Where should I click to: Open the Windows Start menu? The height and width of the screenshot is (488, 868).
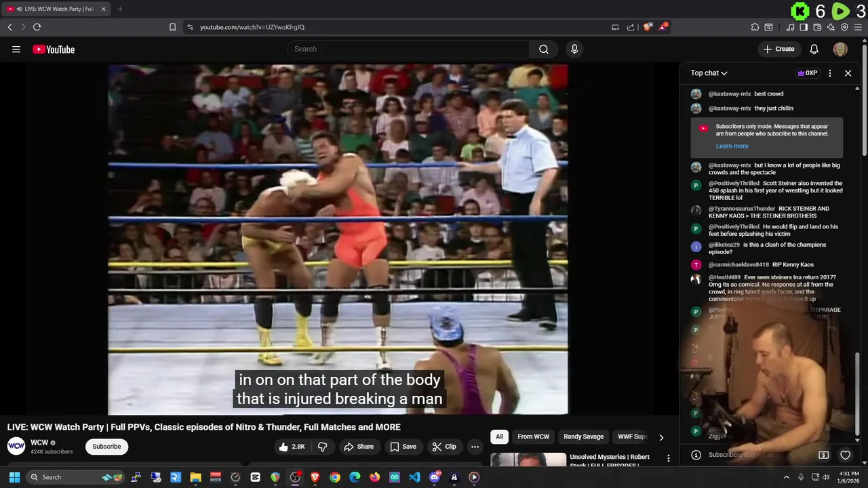point(14,477)
